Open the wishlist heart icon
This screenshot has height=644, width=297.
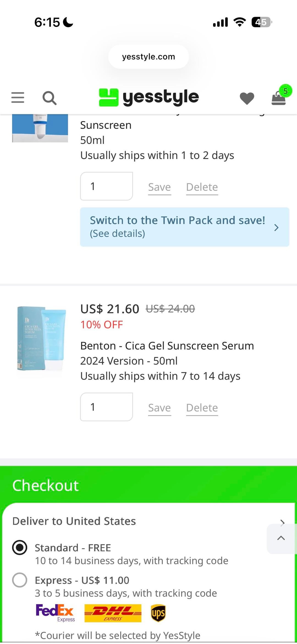tap(247, 98)
